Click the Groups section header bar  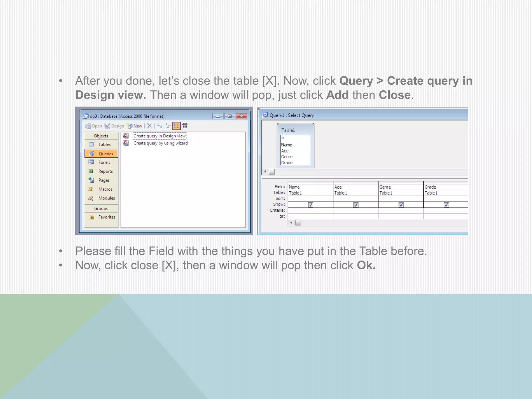pyautogui.click(x=101, y=208)
